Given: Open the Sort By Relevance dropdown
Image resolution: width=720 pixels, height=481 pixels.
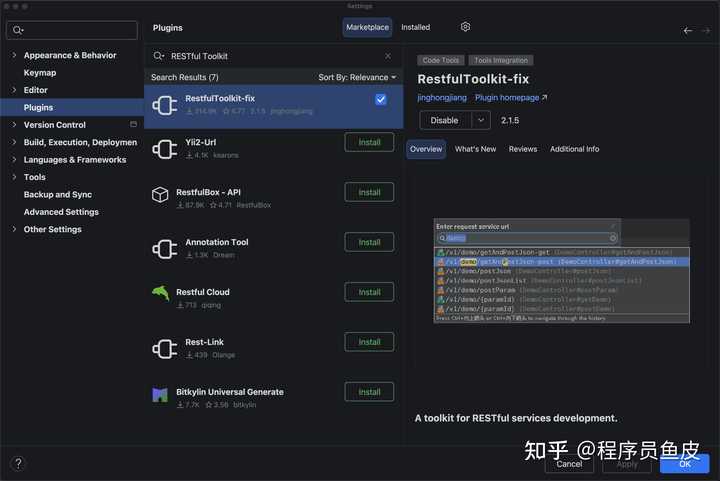Looking at the screenshot, I should tap(357, 77).
